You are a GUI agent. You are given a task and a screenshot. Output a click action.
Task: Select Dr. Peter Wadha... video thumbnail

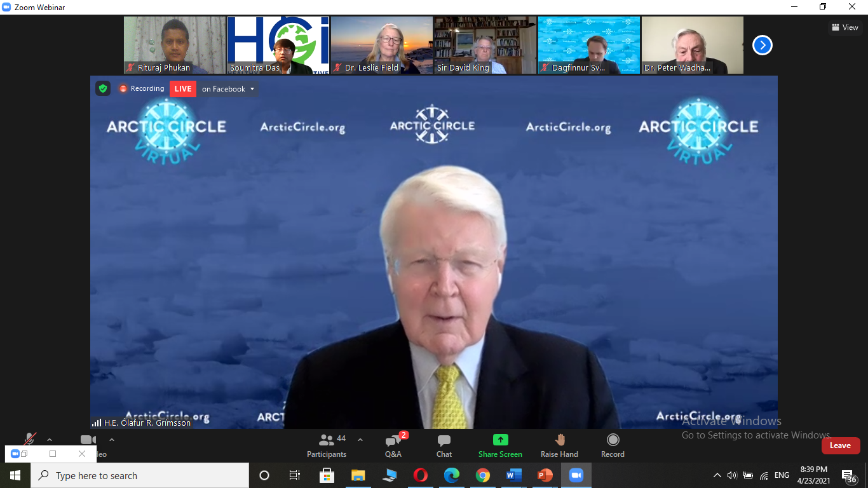tap(693, 45)
